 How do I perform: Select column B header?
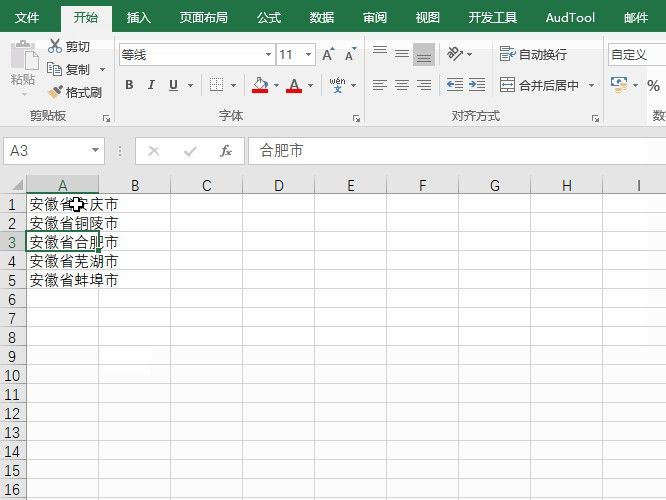point(135,185)
